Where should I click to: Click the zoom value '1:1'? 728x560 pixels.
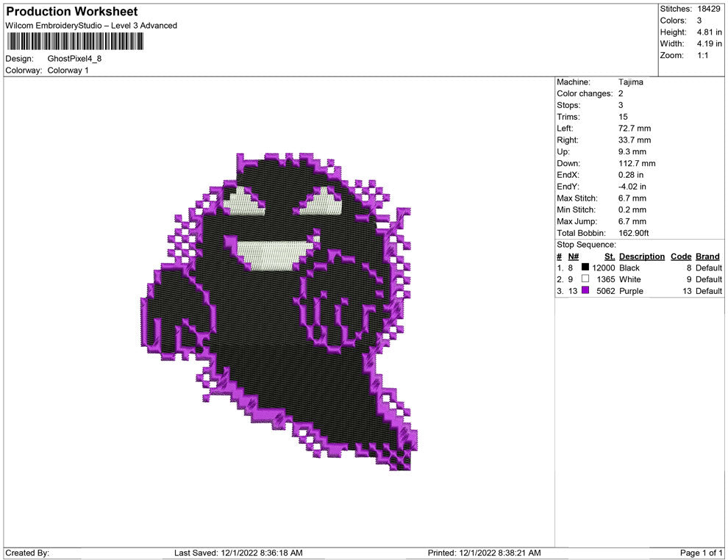coord(702,55)
